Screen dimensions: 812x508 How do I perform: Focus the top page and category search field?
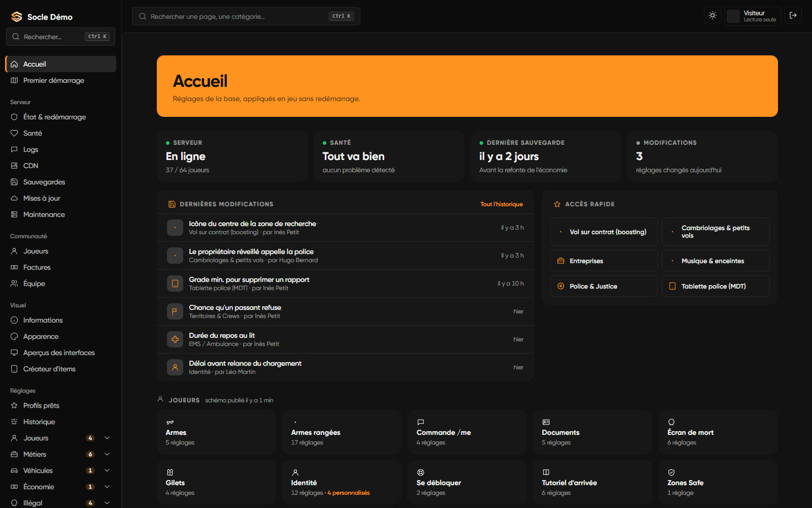point(246,16)
